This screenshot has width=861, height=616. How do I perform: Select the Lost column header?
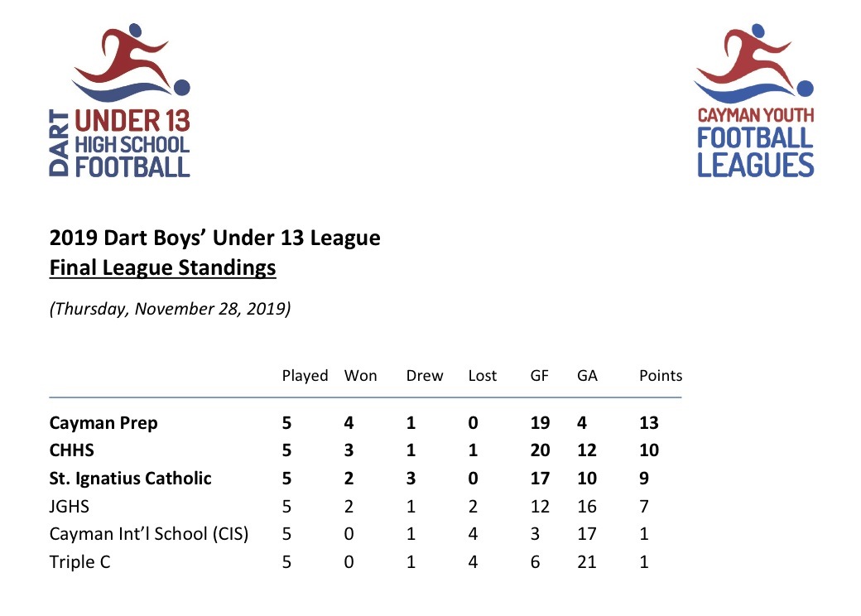click(482, 376)
